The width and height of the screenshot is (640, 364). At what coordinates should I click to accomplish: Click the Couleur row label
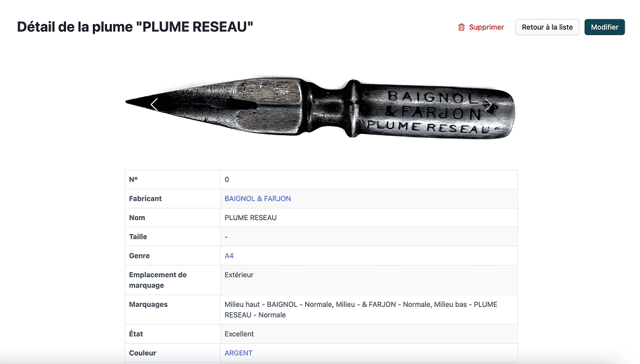tap(142, 353)
